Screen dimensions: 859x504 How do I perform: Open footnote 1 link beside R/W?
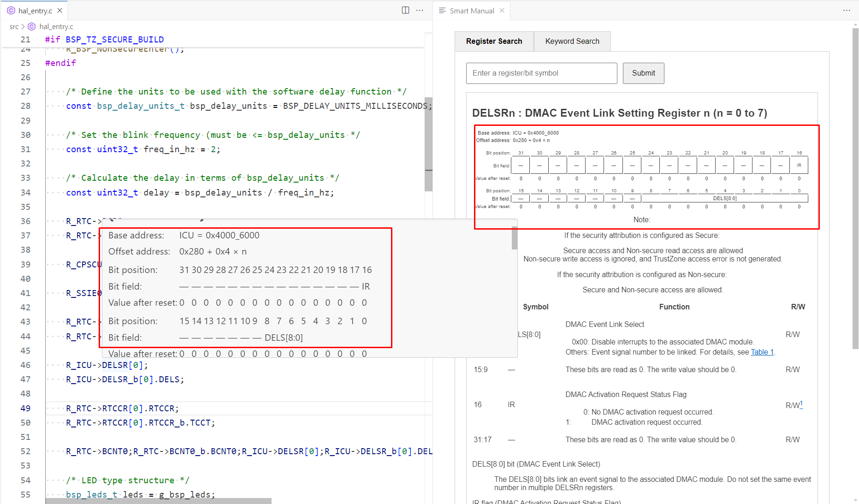801,404
